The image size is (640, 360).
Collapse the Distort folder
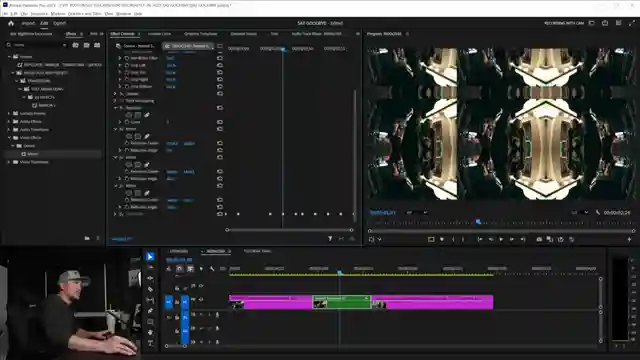pyautogui.click(x=13, y=146)
